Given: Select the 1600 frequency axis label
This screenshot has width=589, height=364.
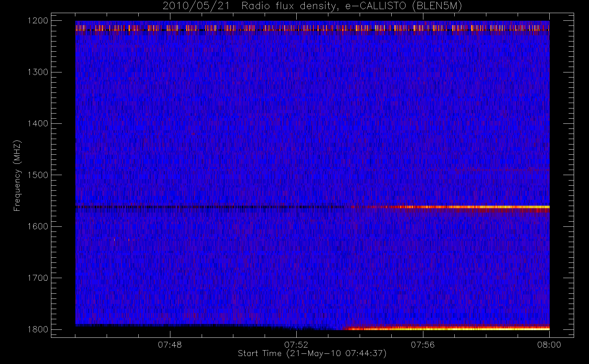Looking at the screenshot, I should click(x=38, y=226).
